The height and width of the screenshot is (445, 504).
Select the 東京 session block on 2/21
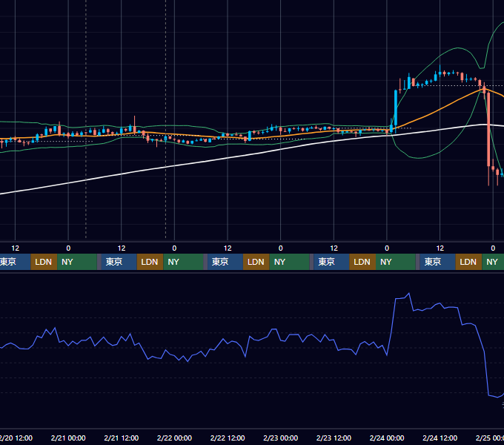[x=119, y=262]
